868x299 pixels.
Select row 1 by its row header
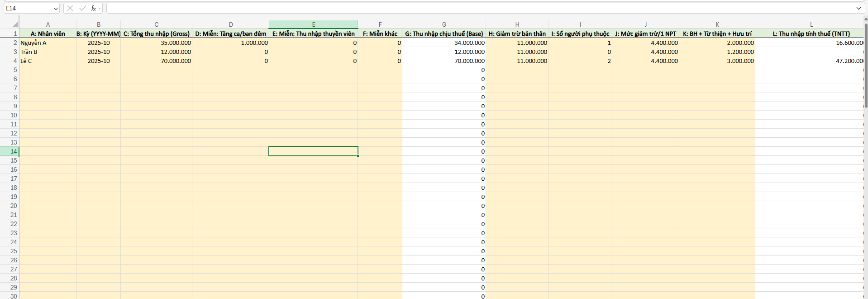point(14,34)
